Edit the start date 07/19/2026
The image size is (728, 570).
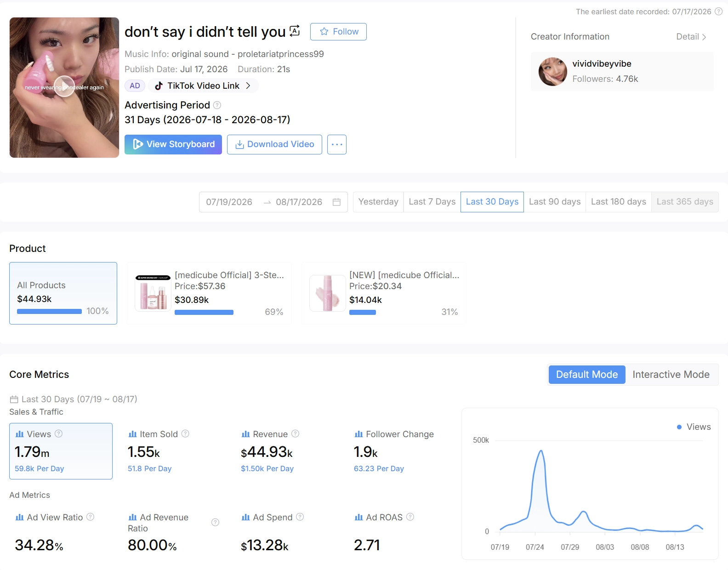(229, 202)
